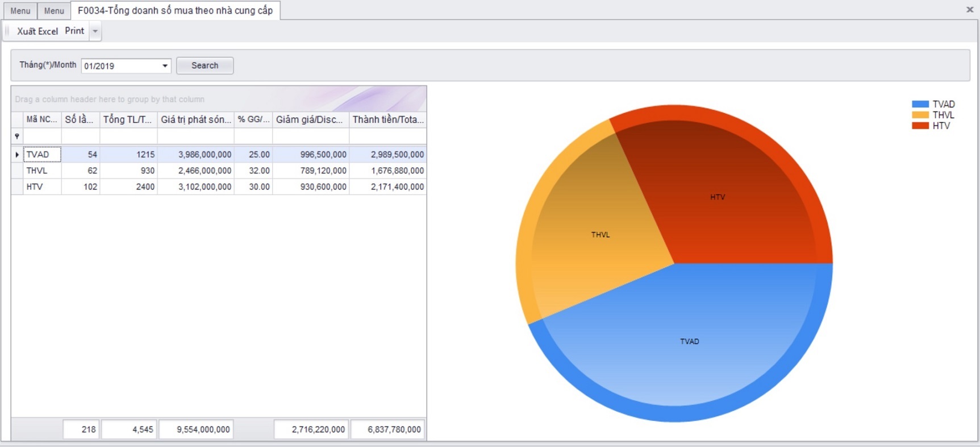Sort by the % GG/... column header
This screenshot has width=980, height=447.
click(253, 119)
